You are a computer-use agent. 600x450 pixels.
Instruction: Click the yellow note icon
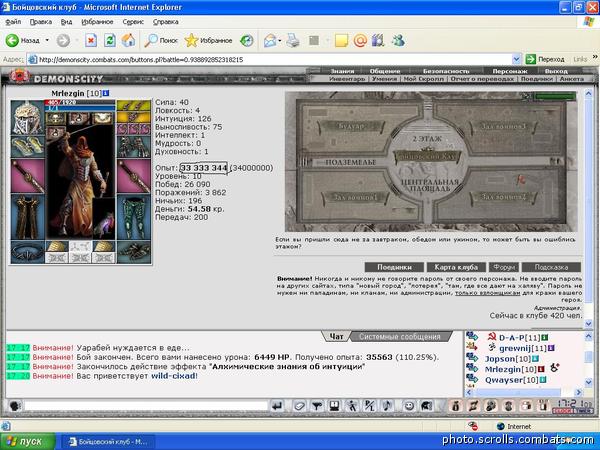pos(341,41)
